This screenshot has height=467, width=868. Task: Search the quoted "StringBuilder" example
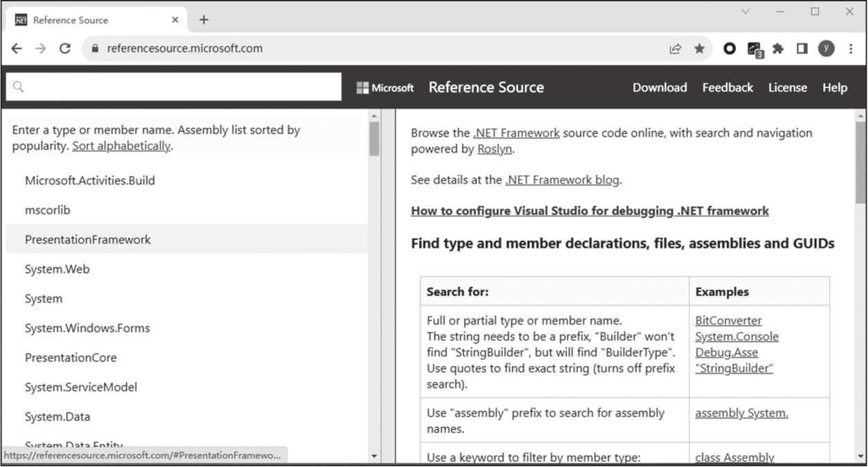click(734, 369)
